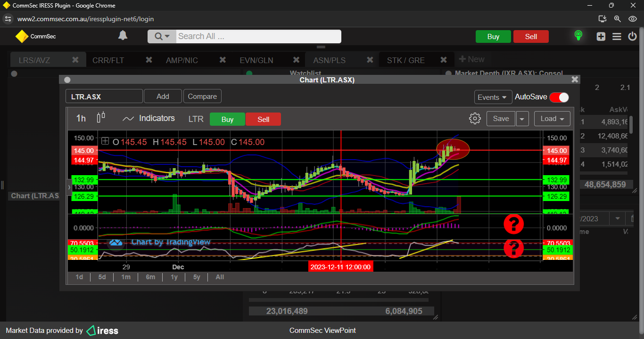This screenshot has width=644, height=339.
Task: Toggle the AutoSave switch off
Action: tap(559, 97)
